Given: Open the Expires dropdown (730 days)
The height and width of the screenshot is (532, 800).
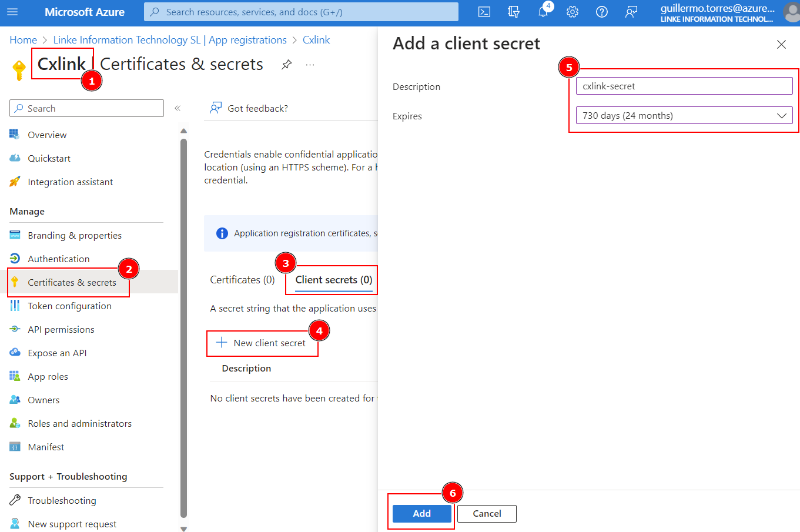Looking at the screenshot, I should click(684, 116).
